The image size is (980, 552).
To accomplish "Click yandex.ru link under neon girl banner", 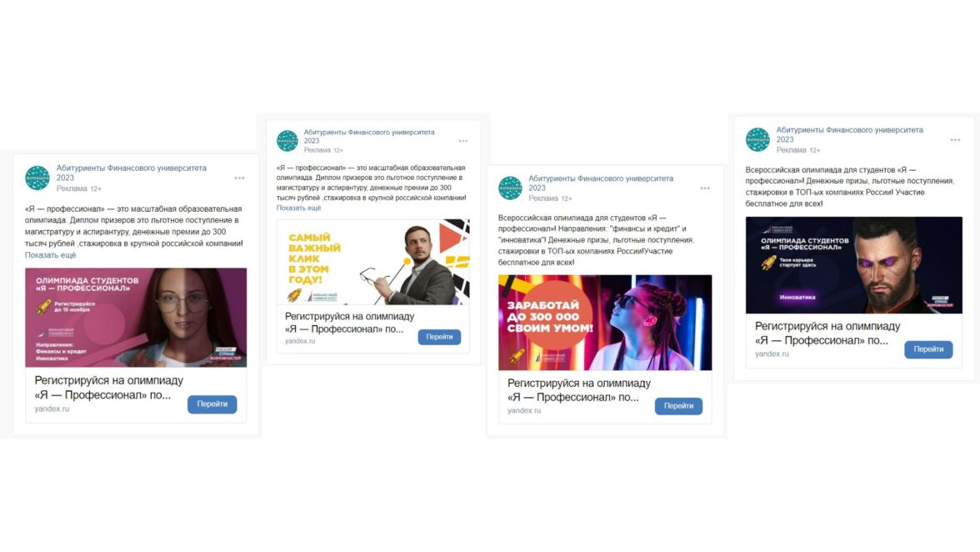I will (x=523, y=411).
